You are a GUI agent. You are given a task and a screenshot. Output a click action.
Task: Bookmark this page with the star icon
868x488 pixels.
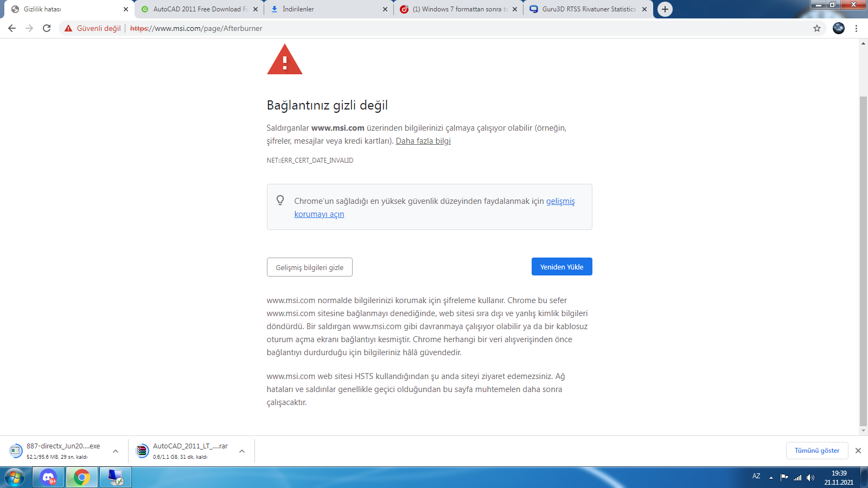click(817, 28)
